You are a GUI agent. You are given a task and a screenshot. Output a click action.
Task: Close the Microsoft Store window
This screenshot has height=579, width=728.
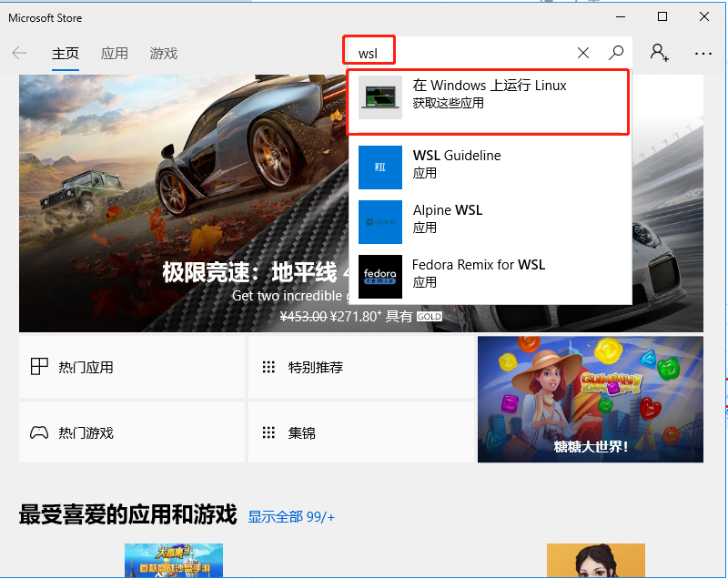[x=703, y=16]
